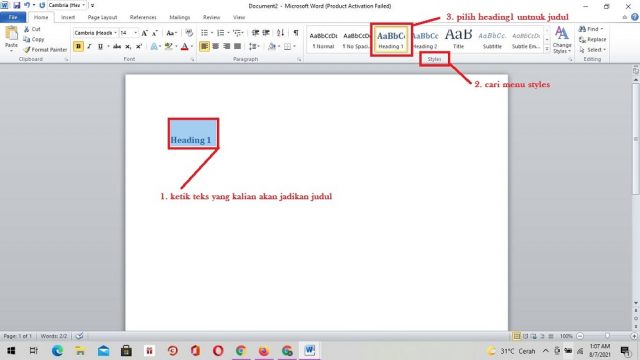640x360 pixels.
Task: Toggle Italic formatting
Action: pyautogui.click(x=89, y=46)
